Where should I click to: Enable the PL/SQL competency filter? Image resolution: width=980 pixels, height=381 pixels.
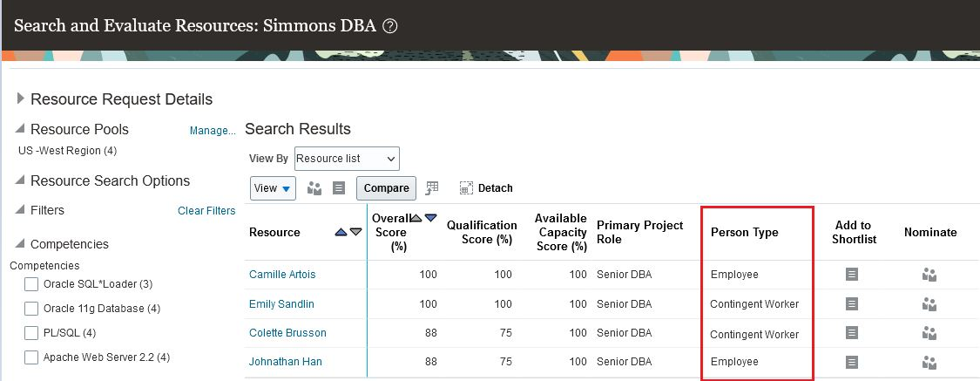(31, 333)
